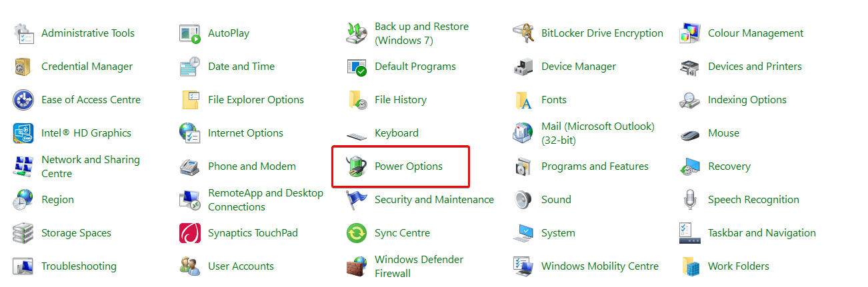Screen dimensions: 868x287
Task: Open the Devices and Printers link
Action: (755, 67)
